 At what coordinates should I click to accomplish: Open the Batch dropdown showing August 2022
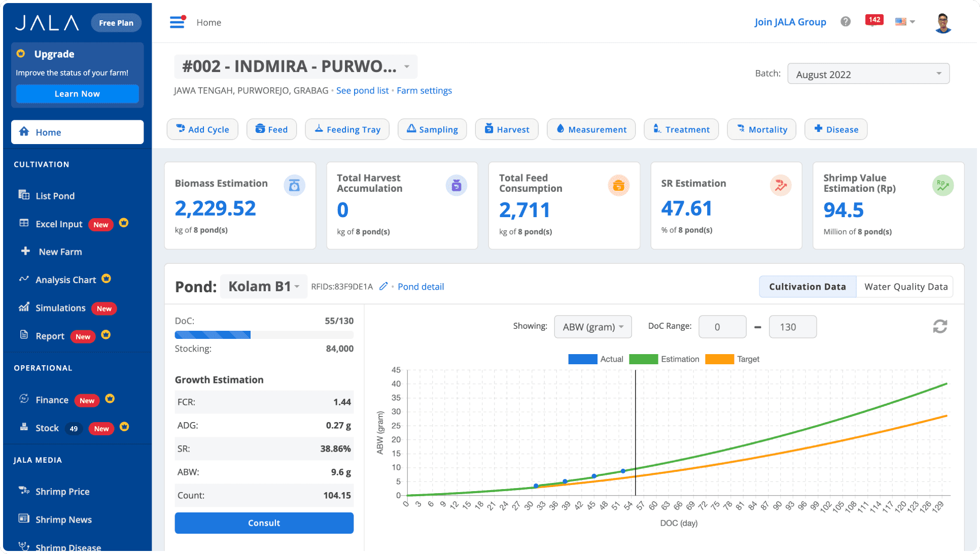(868, 74)
